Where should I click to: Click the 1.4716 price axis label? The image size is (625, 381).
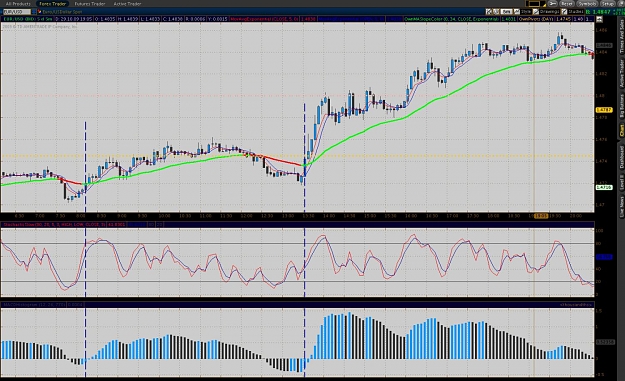[x=603, y=187]
